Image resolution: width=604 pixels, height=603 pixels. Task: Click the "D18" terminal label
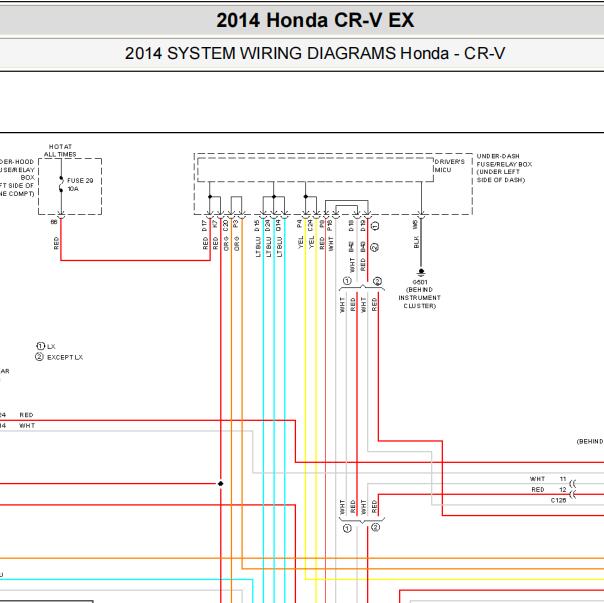(351, 226)
